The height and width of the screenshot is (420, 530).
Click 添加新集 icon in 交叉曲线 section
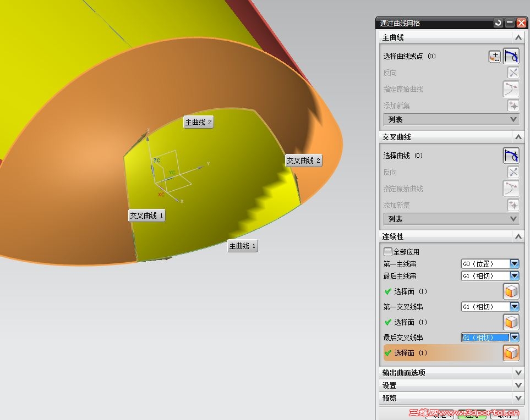[x=513, y=205]
